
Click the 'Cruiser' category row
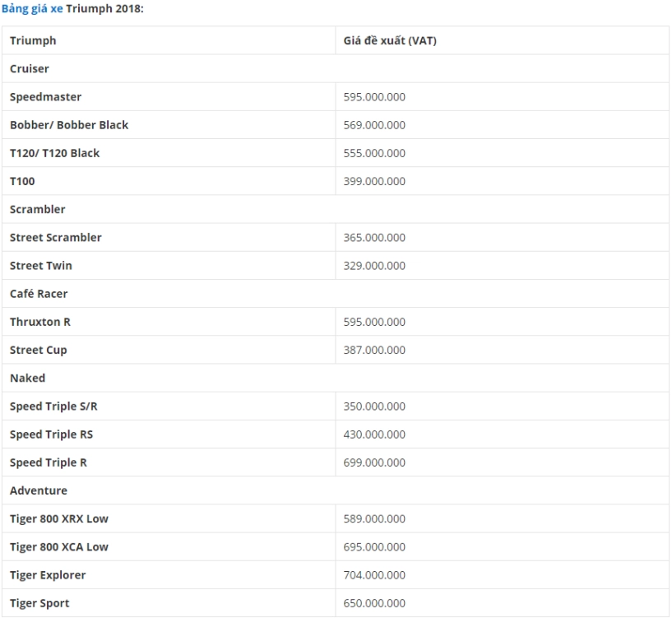click(336, 68)
